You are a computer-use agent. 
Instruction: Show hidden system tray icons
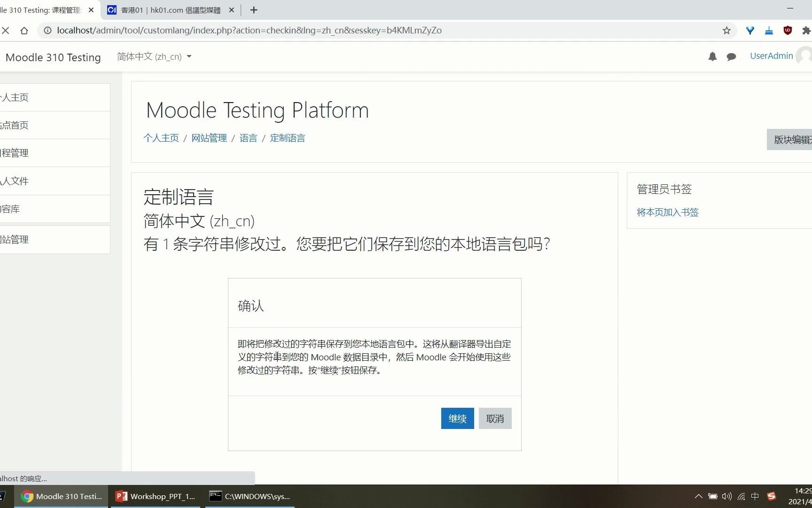point(698,496)
